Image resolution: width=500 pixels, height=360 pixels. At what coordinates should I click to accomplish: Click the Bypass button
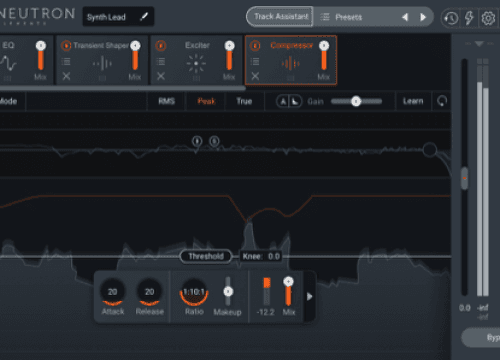[481, 337]
